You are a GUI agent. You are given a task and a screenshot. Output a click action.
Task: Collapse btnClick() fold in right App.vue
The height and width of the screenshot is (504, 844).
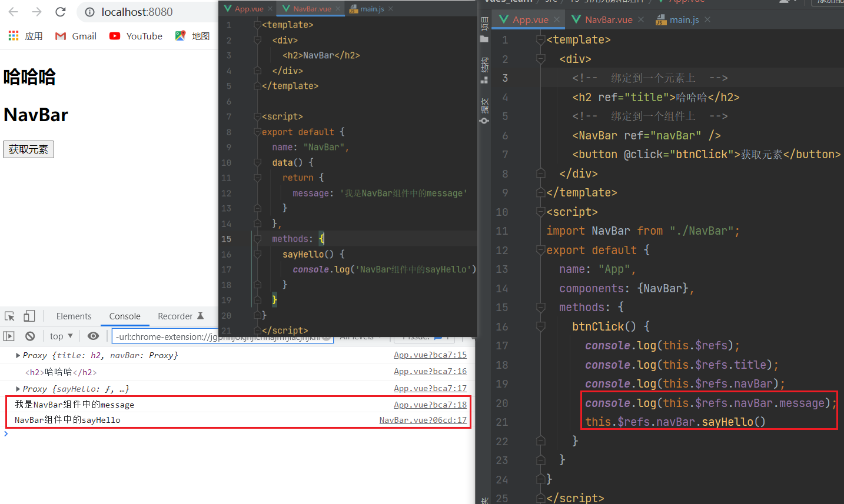point(541,326)
